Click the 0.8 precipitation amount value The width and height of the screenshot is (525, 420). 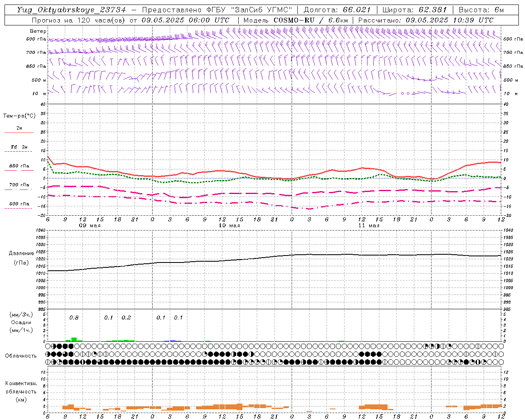coord(74,318)
